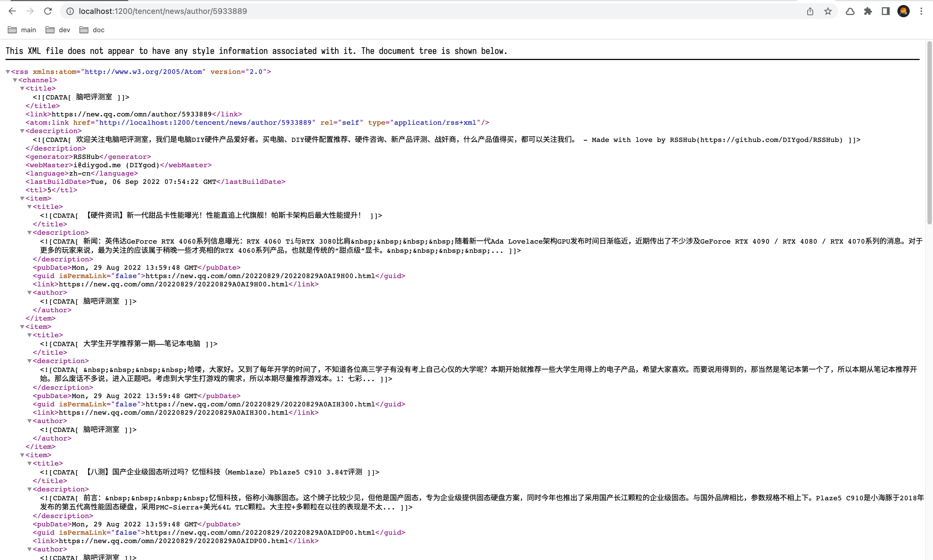Collapse the first item's description element

coord(30,232)
